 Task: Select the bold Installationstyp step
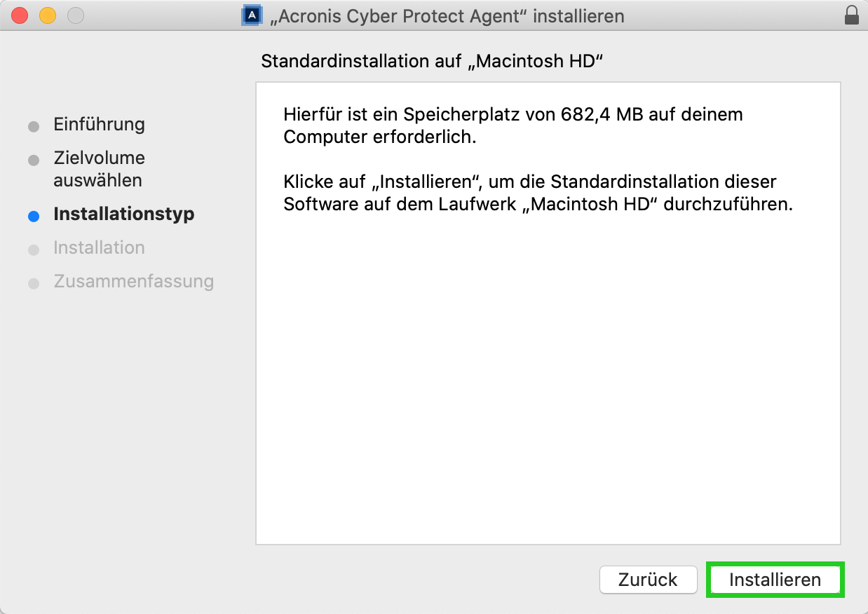(x=123, y=214)
